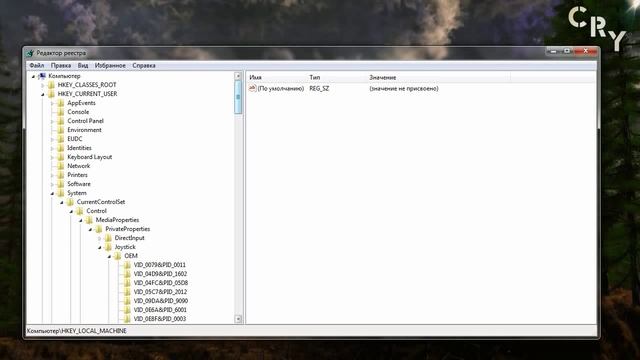Screen dimensions: 640x360
Task: Click the status bar path Компьютер\HKEY_LOCAL_MACHINE
Action: point(77,331)
